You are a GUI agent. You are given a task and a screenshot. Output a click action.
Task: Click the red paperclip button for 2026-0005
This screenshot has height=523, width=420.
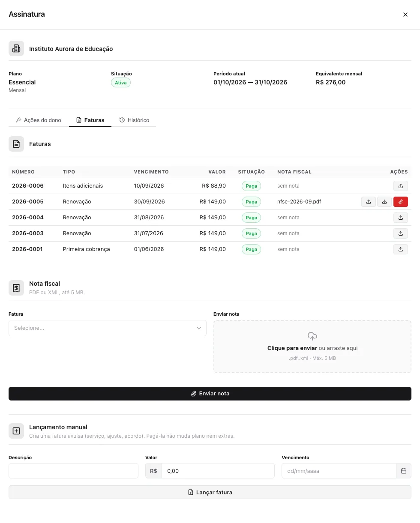[x=401, y=202]
